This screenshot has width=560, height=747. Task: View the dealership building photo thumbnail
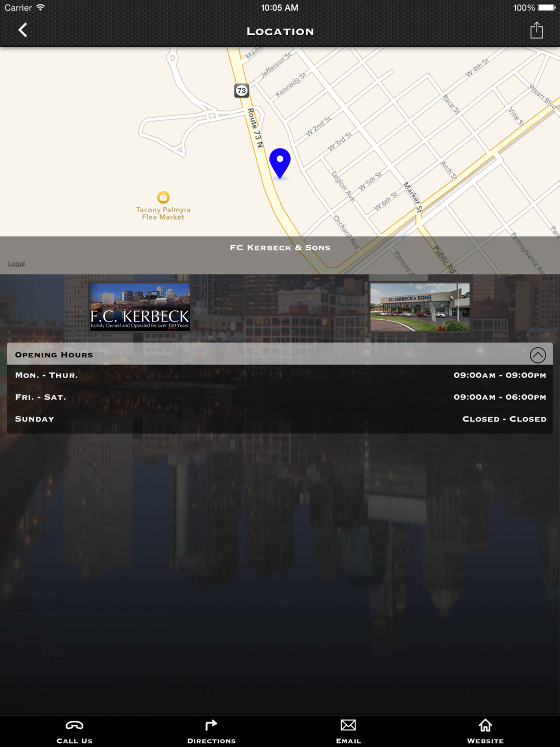pyautogui.click(x=420, y=307)
